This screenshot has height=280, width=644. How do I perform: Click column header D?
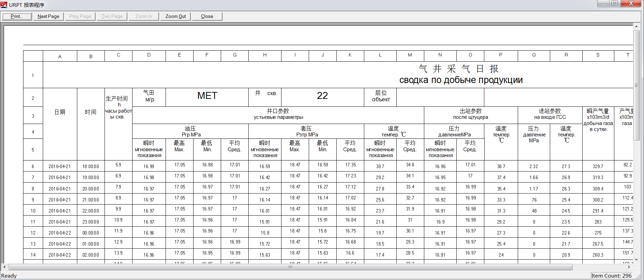tap(149, 55)
